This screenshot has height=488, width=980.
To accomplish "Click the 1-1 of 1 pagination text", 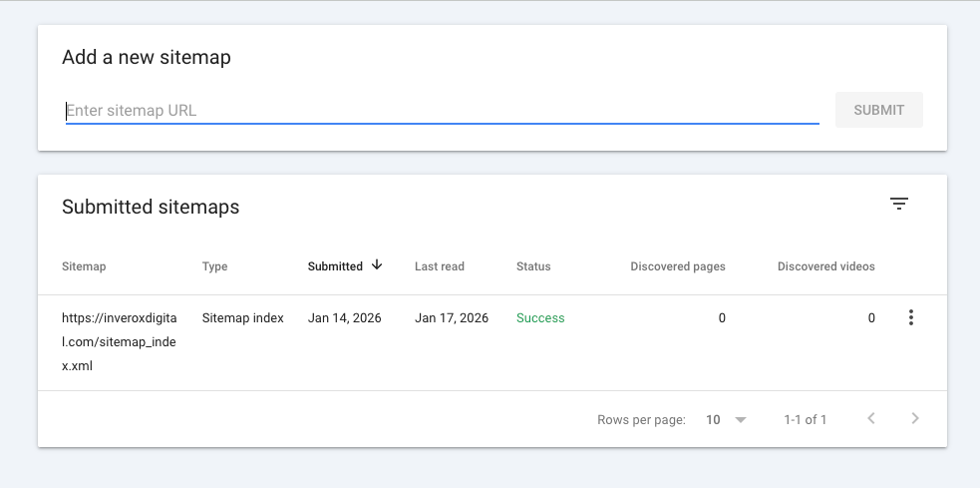I will (805, 420).
